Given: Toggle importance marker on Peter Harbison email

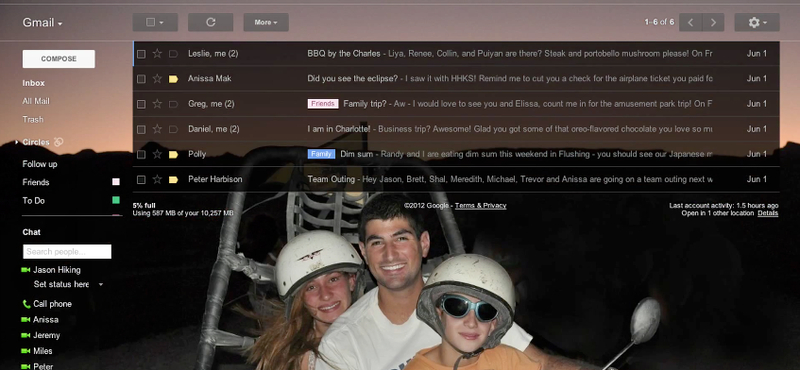Looking at the screenshot, I should coord(173,179).
